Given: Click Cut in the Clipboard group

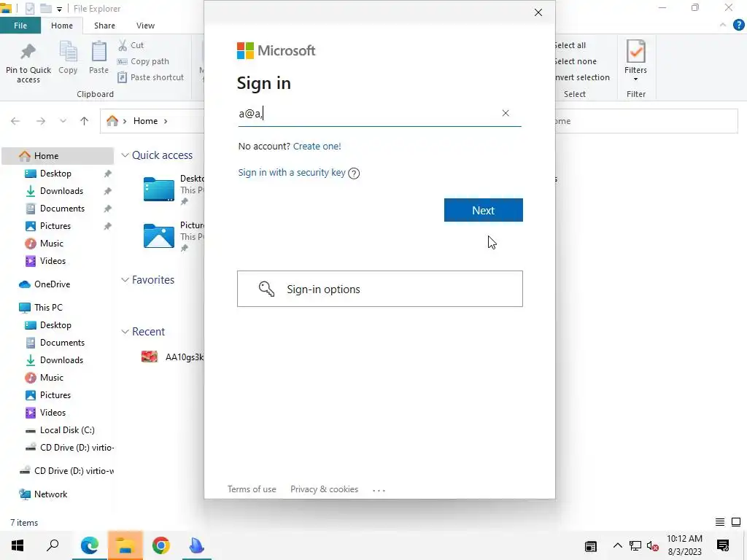Looking at the screenshot, I should coord(131,45).
